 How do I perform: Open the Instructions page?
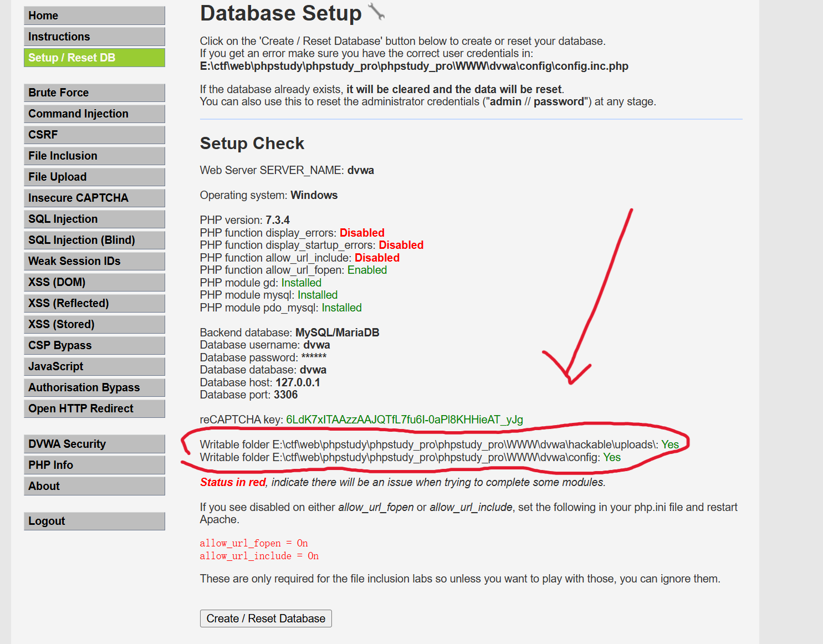(x=94, y=37)
